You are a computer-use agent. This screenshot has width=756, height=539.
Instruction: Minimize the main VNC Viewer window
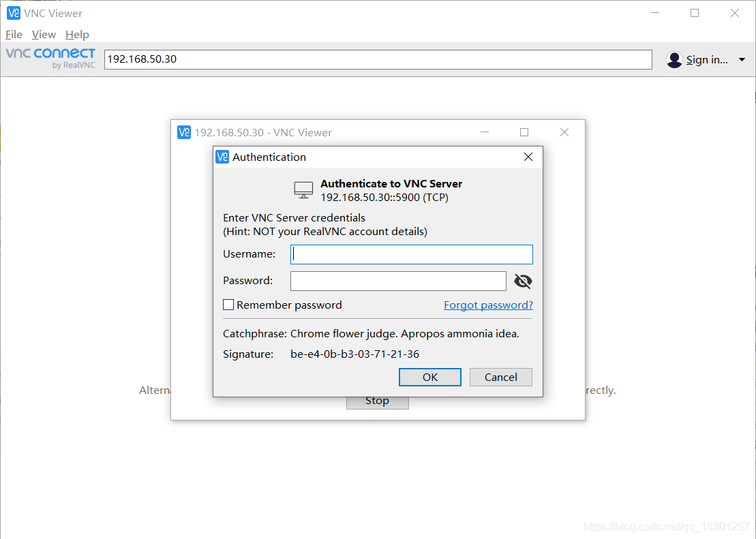pyautogui.click(x=654, y=13)
